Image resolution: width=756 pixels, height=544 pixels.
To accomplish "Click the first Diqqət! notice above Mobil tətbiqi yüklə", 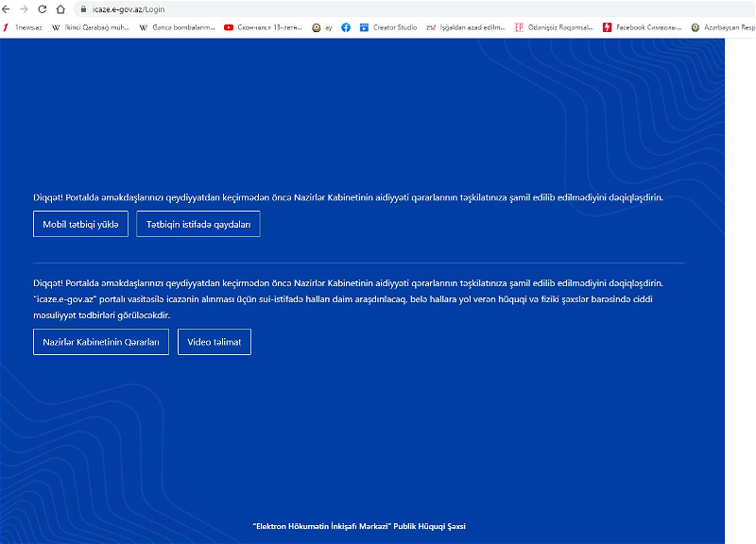I will [348, 197].
